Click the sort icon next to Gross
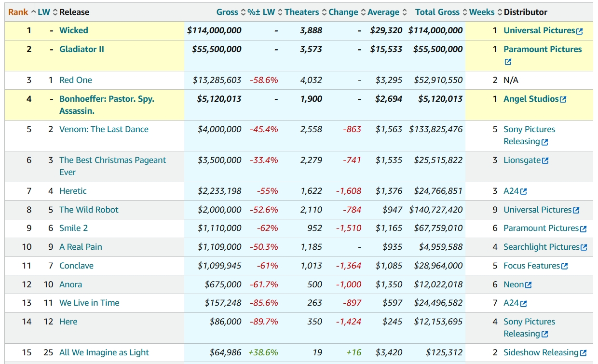 pyautogui.click(x=244, y=12)
